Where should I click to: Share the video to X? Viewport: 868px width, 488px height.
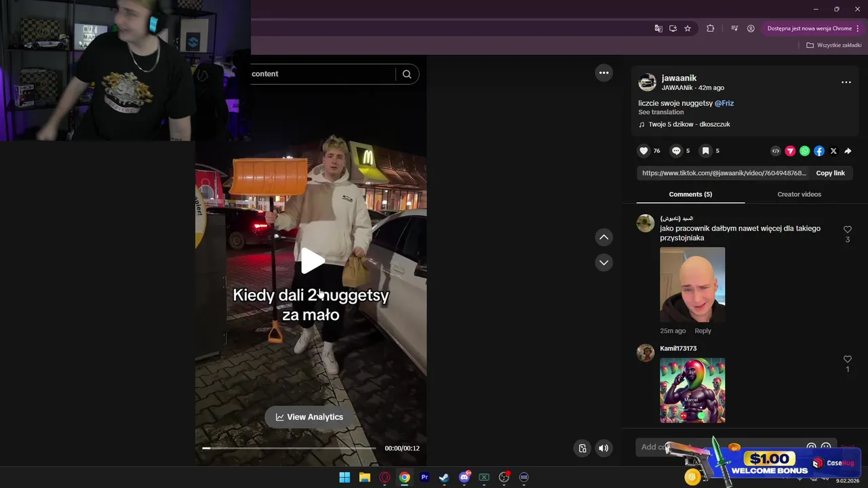[x=833, y=151]
